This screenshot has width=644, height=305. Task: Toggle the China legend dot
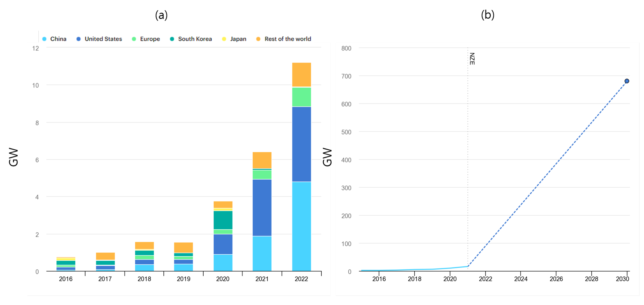click(x=44, y=39)
